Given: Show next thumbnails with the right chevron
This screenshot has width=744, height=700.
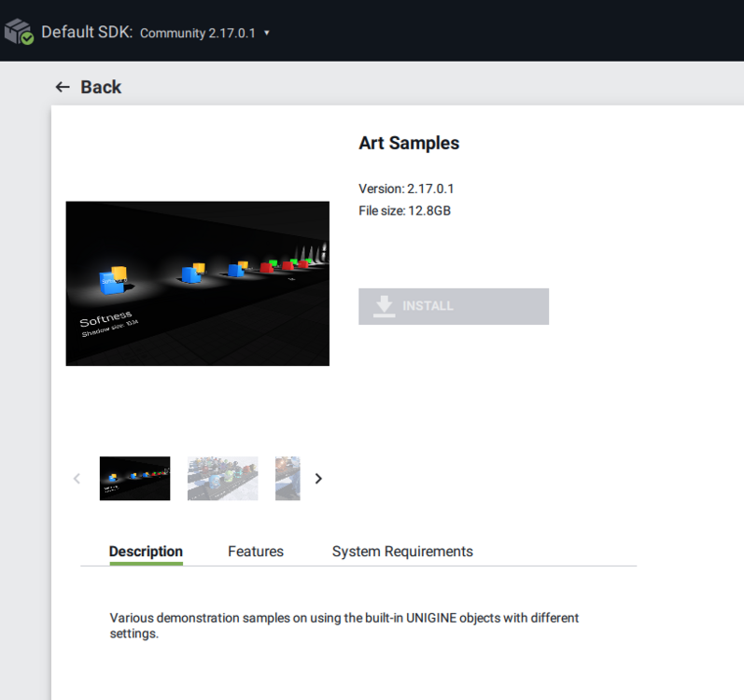Looking at the screenshot, I should pos(318,479).
